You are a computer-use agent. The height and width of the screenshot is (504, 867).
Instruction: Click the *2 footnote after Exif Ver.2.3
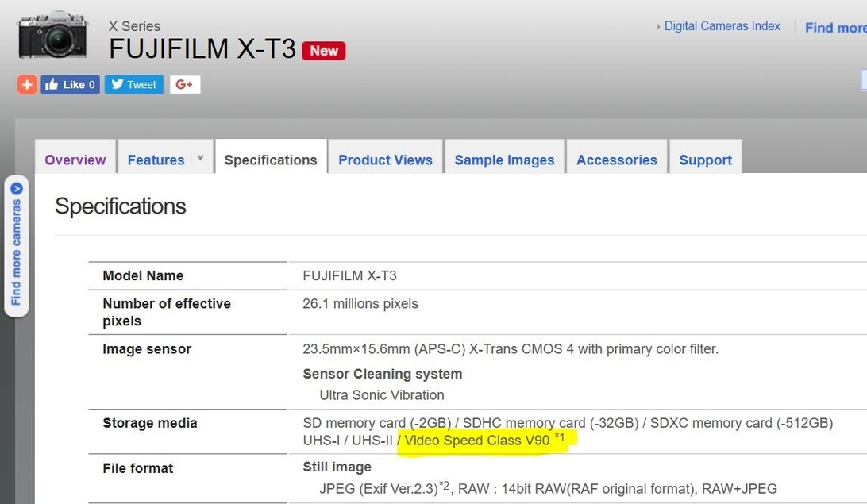pos(444,485)
